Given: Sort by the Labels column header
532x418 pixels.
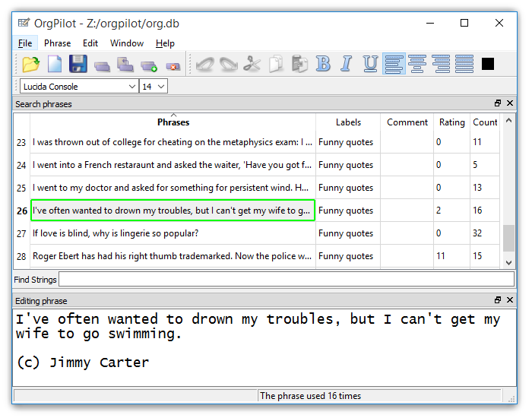Looking at the screenshot, I should (x=348, y=122).
